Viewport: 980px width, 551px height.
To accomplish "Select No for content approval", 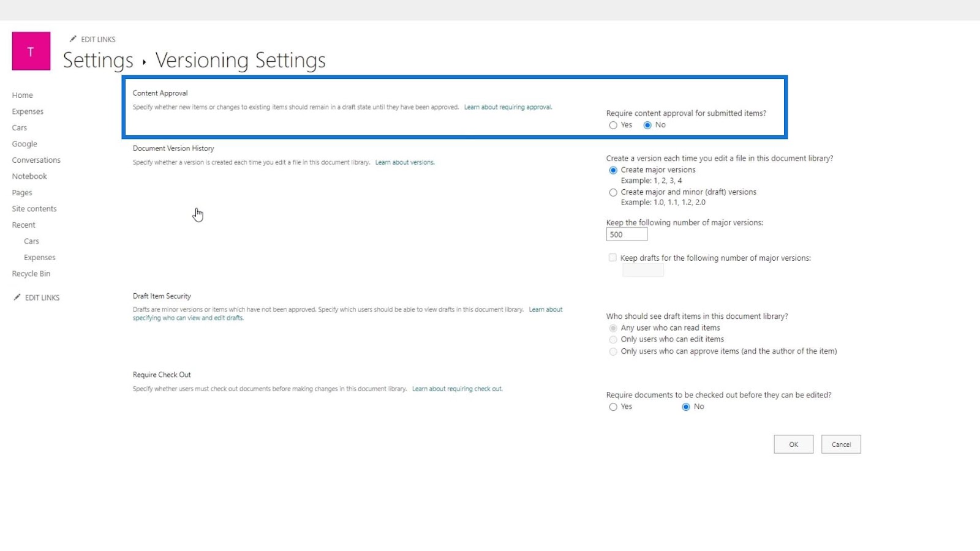I will point(647,125).
